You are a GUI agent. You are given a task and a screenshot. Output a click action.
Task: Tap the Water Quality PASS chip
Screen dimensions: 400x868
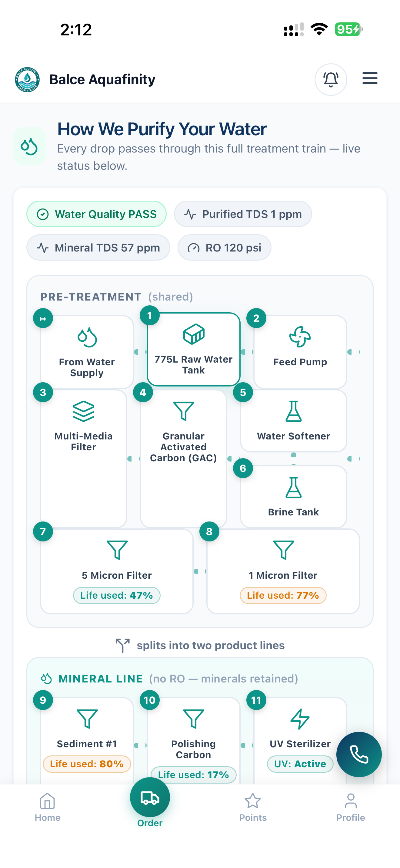coord(96,214)
